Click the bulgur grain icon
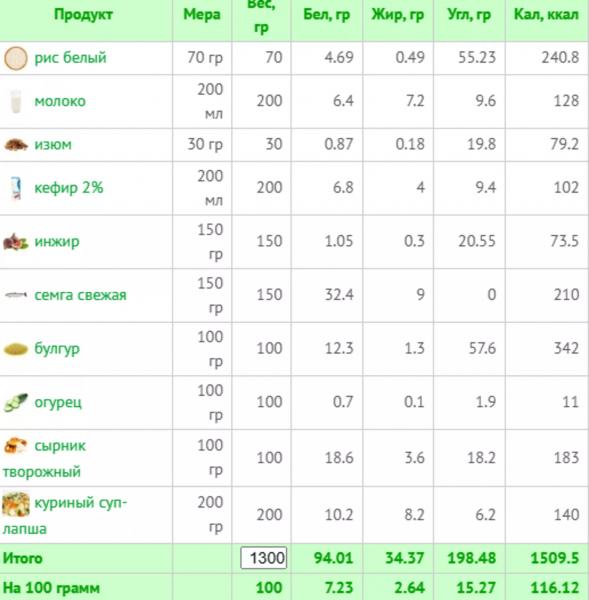Image resolution: width=589 pixels, height=600 pixels. [x=16, y=349]
